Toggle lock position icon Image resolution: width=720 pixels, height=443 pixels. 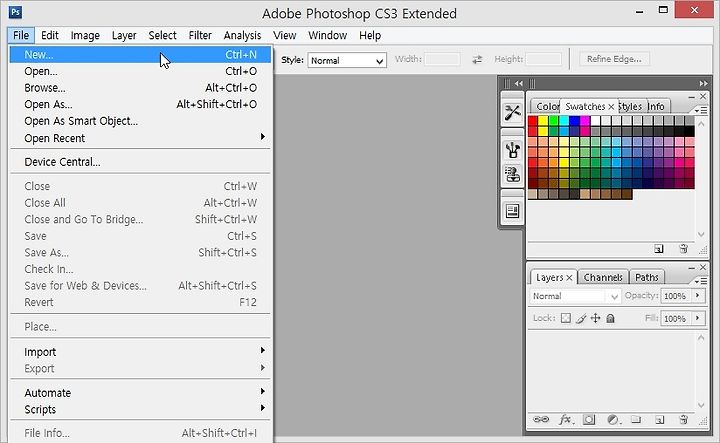coord(596,318)
